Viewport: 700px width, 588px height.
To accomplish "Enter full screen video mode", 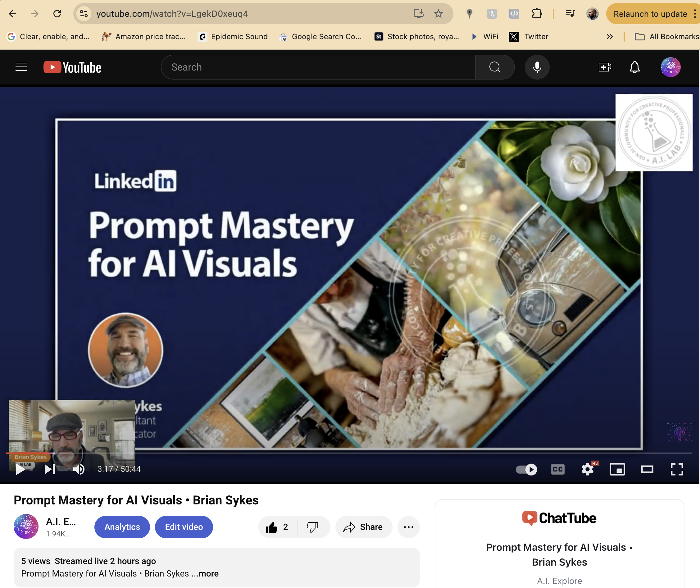I will coord(677,469).
